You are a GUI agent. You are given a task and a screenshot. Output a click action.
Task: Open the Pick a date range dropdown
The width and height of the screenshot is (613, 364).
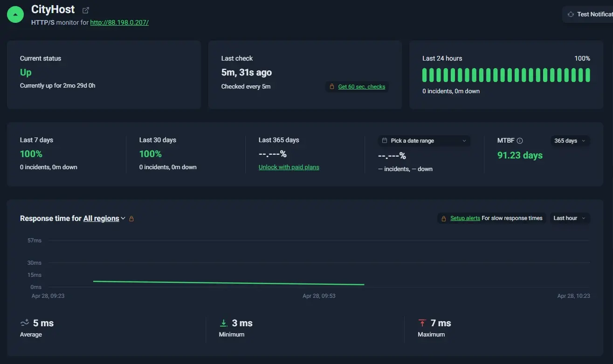(424, 141)
